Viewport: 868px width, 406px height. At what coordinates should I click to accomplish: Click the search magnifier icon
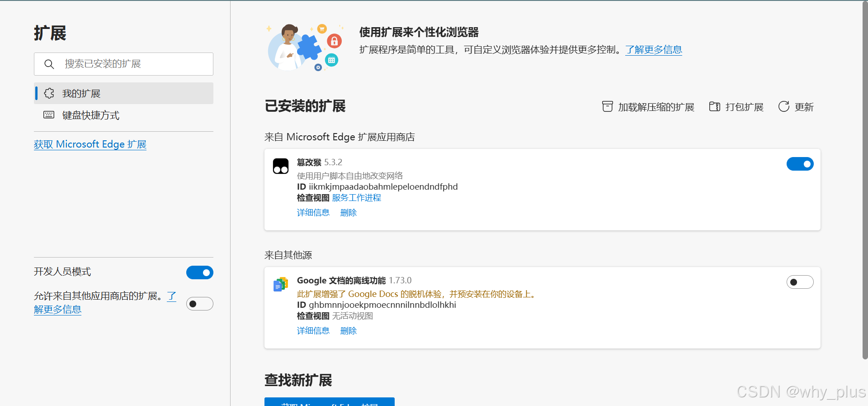(x=49, y=64)
